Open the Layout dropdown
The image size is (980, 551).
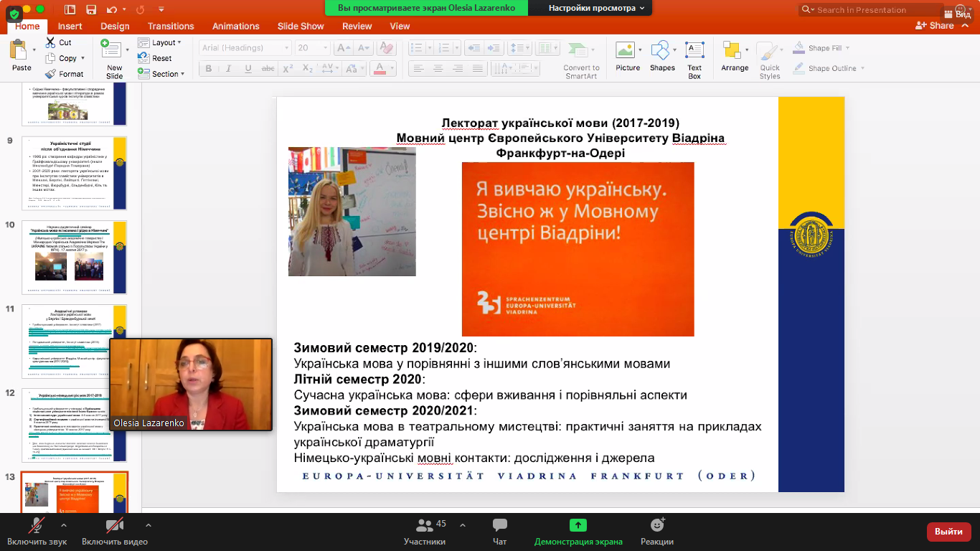[160, 42]
